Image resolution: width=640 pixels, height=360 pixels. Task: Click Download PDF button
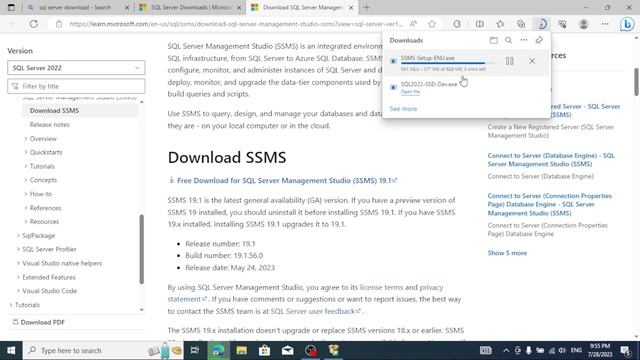(x=38, y=322)
